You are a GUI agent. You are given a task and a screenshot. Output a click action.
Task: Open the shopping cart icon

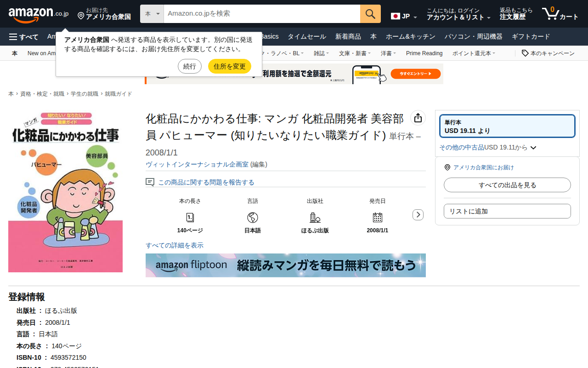[x=560, y=14]
